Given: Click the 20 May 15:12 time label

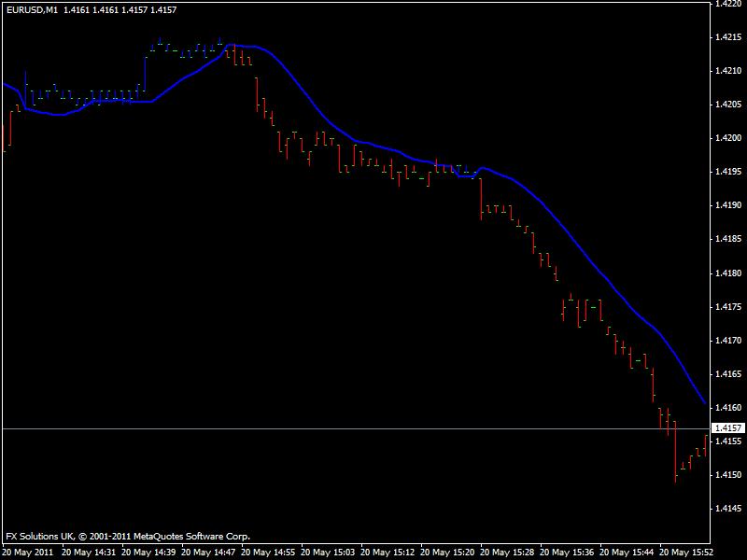Looking at the screenshot, I should point(388,553).
